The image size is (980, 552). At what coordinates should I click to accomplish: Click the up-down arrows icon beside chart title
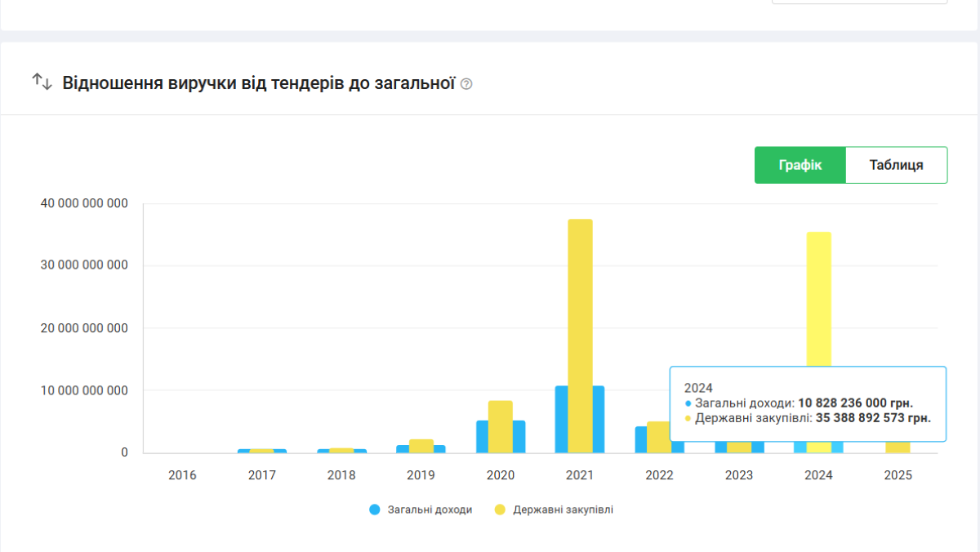[42, 82]
